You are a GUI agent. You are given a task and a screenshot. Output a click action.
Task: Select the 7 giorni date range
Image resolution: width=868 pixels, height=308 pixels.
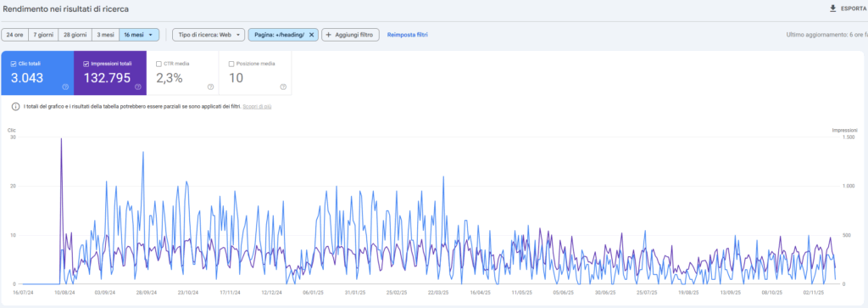(43, 35)
